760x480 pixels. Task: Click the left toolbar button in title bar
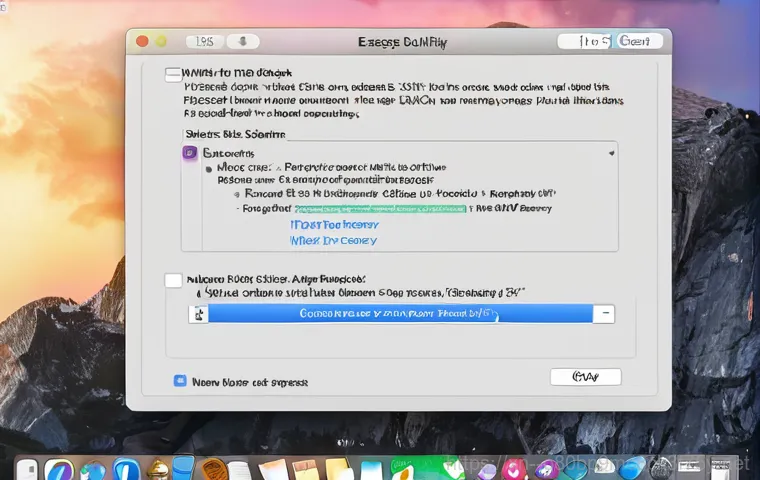[204, 42]
